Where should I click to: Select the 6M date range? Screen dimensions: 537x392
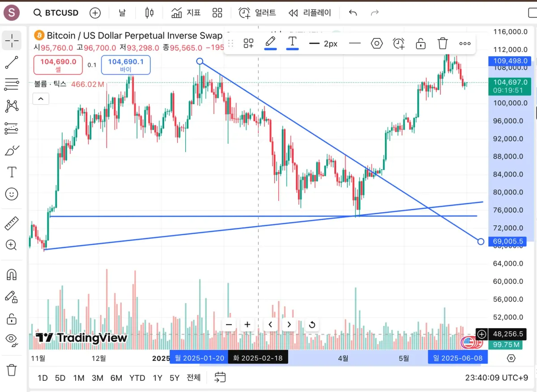116,378
